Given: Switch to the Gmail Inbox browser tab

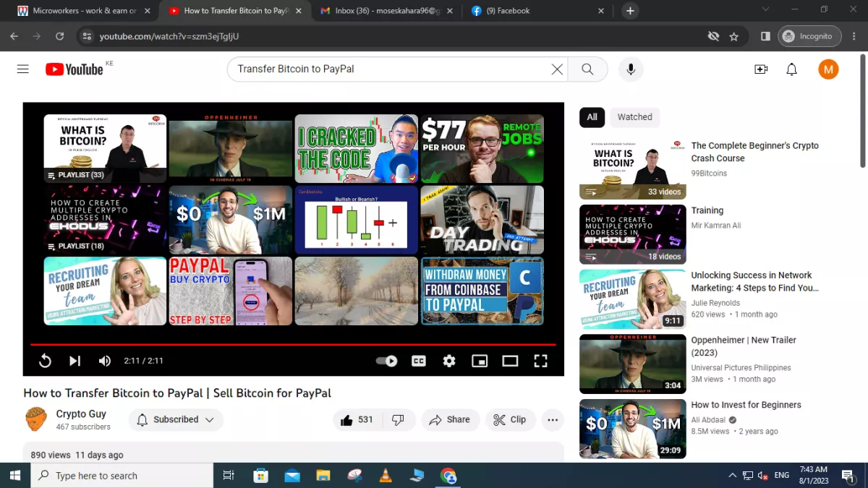Looking at the screenshot, I should point(387,11).
